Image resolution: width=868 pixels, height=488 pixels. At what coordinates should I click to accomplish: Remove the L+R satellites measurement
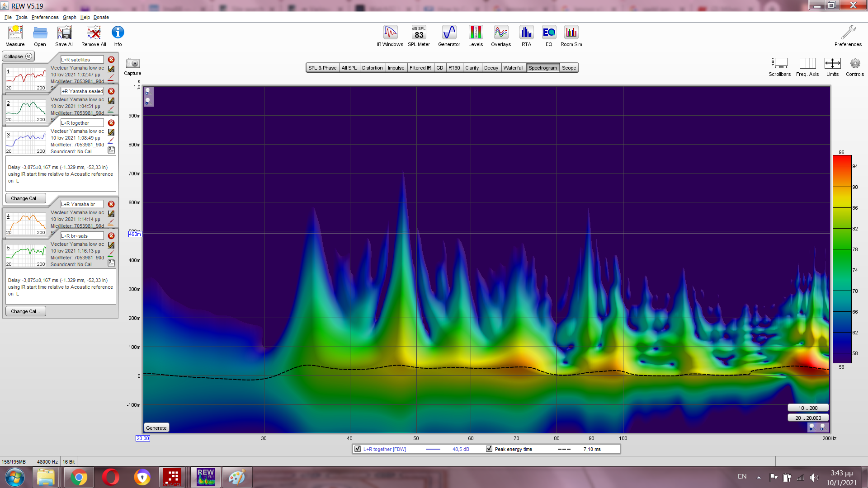click(x=111, y=60)
